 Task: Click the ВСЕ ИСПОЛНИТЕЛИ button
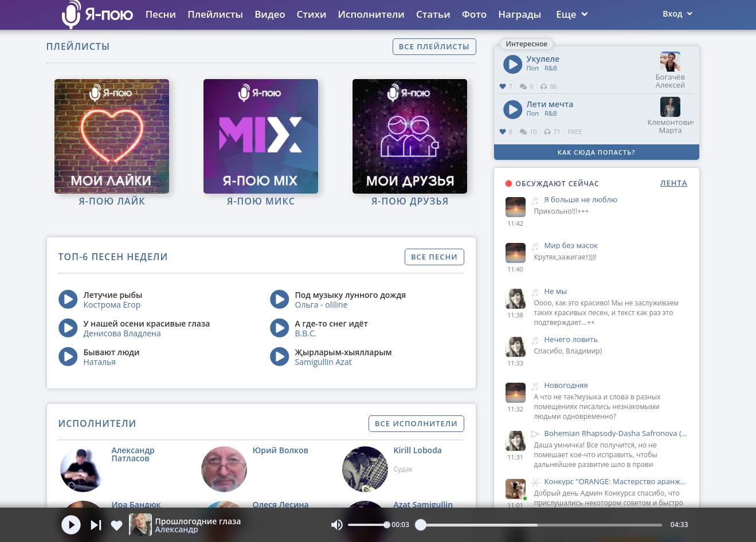point(416,423)
